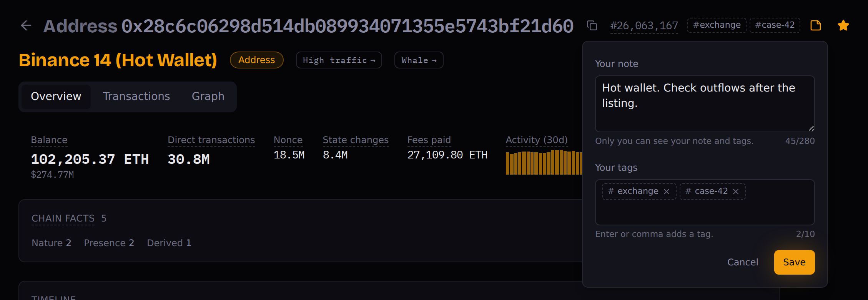Click the orange Address badge
Image resolution: width=868 pixels, height=300 pixels.
pyautogui.click(x=257, y=60)
